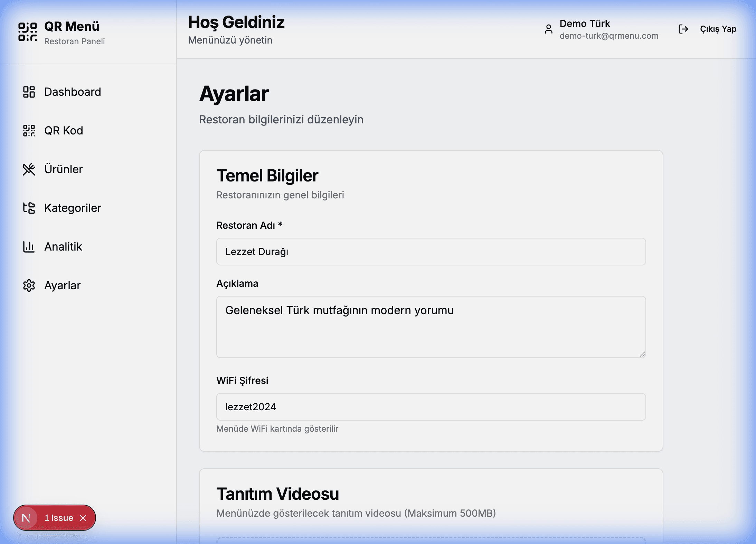Click the utensils icon next to Ürünler
Viewport: 756px width, 544px height.
point(29,169)
